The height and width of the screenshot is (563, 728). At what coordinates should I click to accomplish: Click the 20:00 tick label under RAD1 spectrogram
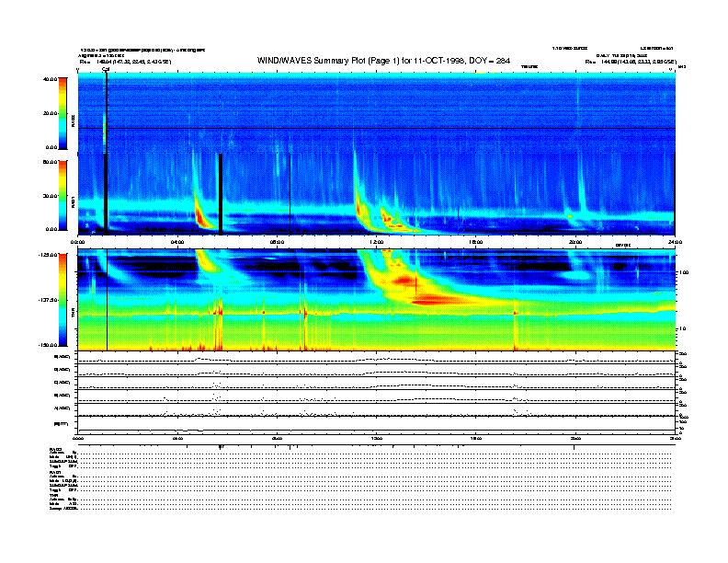coord(575,242)
